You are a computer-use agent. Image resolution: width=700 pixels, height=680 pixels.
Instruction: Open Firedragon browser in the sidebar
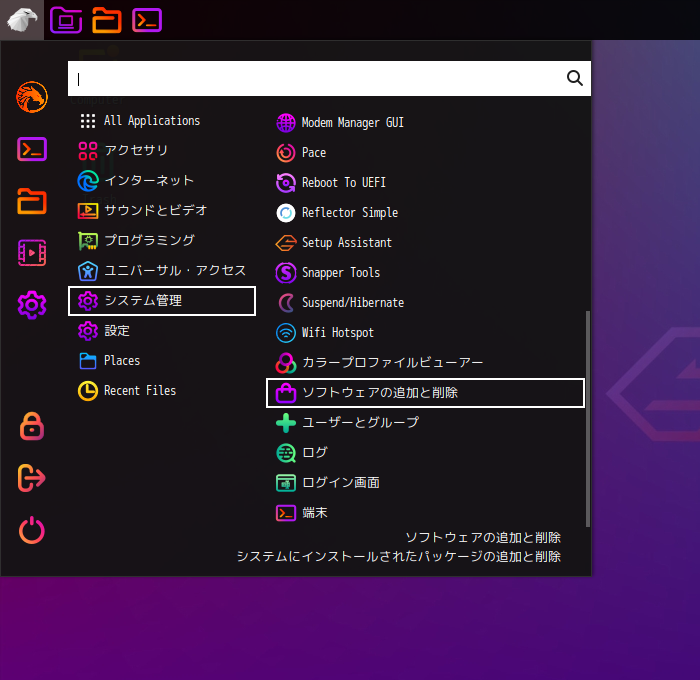32,97
